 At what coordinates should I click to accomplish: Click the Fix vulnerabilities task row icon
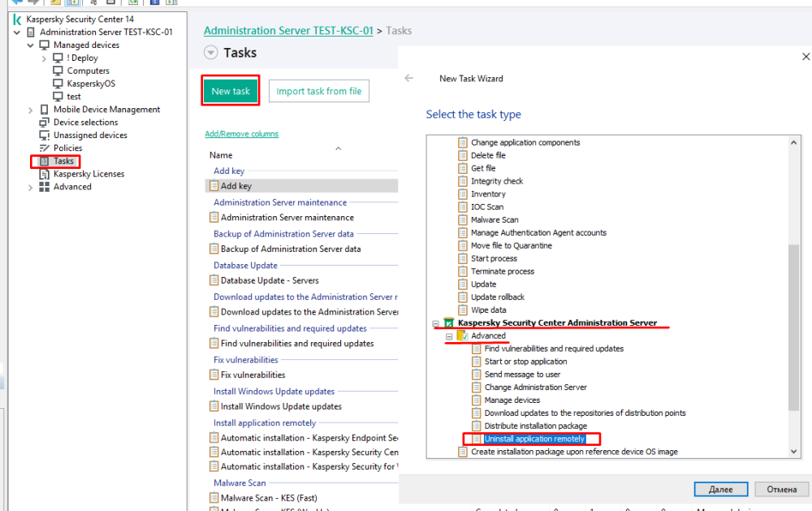pyautogui.click(x=214, y=375)
